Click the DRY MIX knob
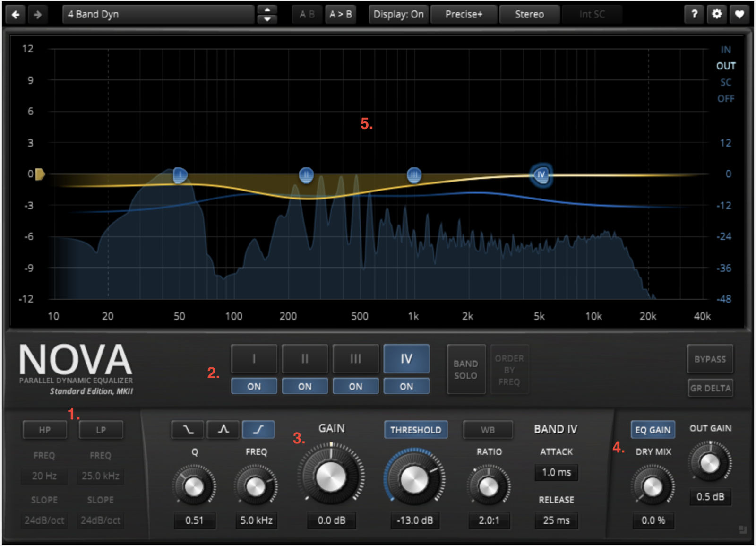The width and height of the screenshot is (756, 546). [x=653, y=486]
